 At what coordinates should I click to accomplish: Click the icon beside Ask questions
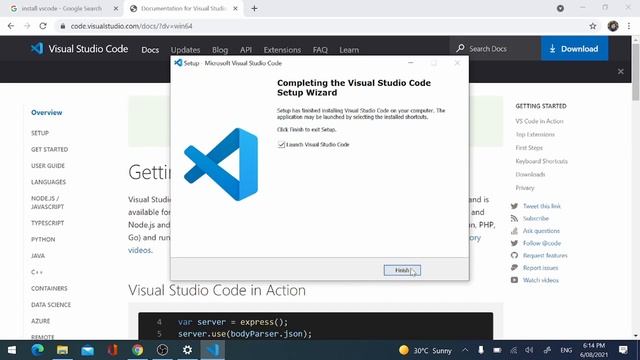click(514, 231)
